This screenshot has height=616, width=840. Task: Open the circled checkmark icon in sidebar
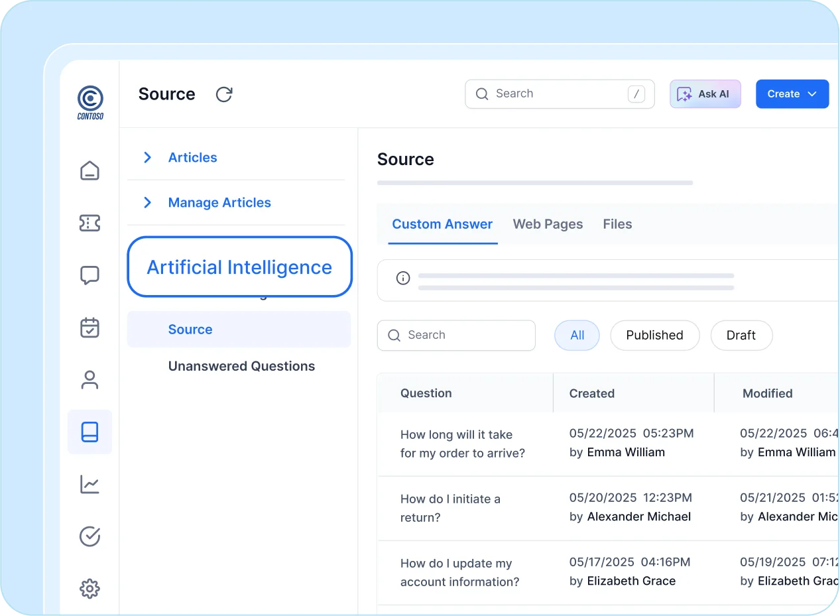point(90,536)
